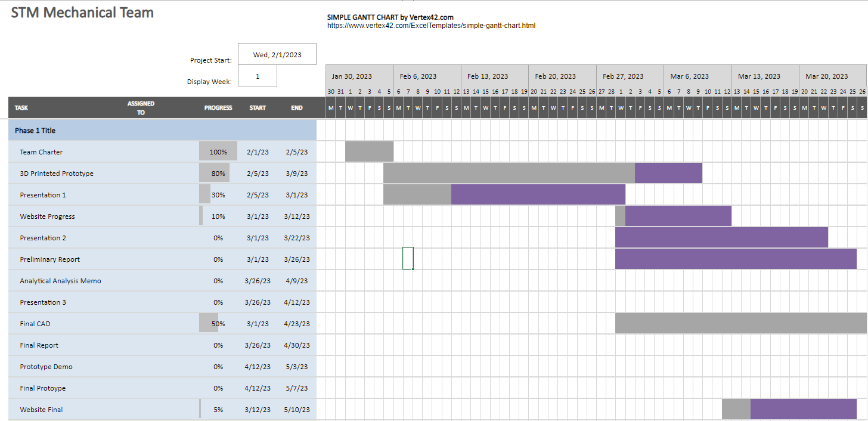
Task: Select the 3D Printed Prototype 80% progress cell
Action: coord(218,174)
